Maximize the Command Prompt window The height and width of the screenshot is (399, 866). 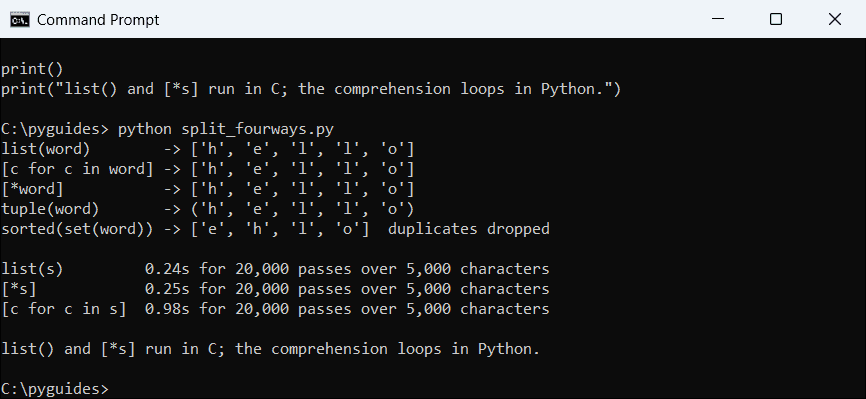(776, 19)
